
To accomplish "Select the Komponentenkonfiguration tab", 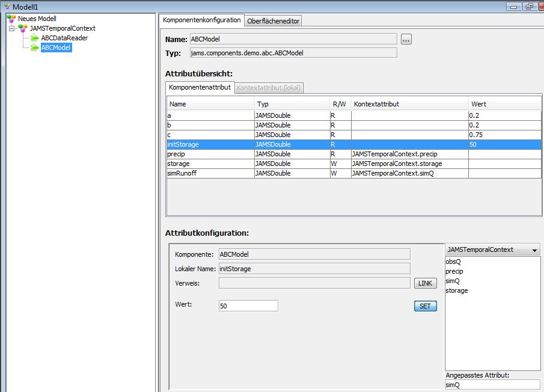I will (202, 20).
